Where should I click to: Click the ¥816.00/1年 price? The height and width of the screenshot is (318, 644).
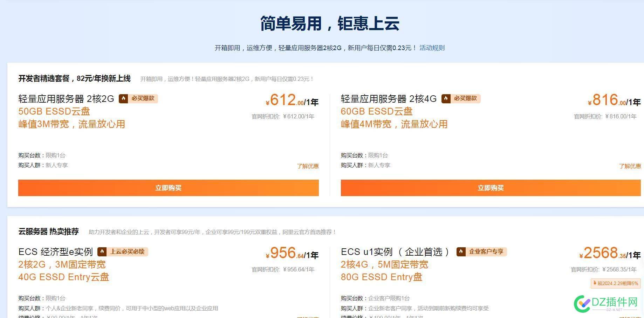pyautogui.click(x=614, y=100)
